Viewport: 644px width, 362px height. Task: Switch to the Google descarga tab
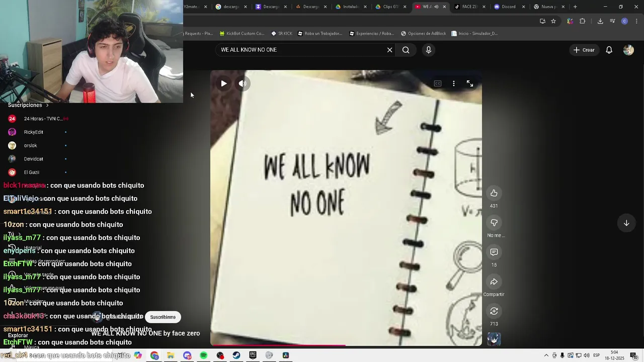pos(230,7)
